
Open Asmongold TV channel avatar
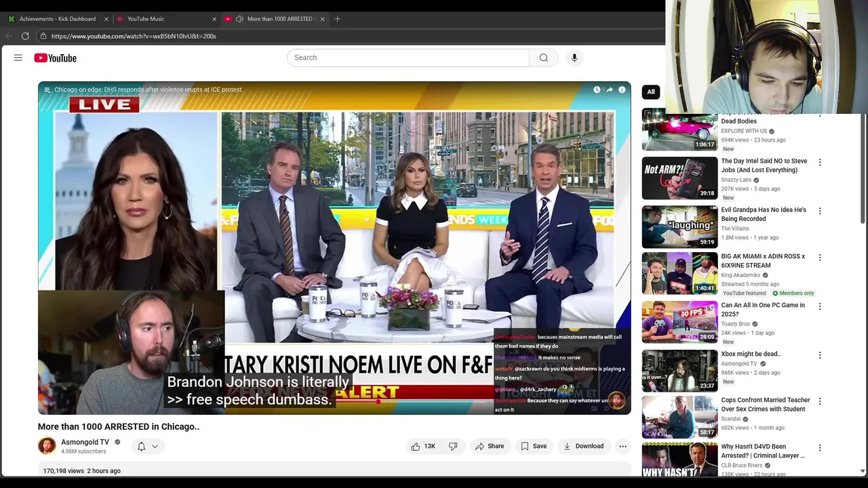pyautogui.click(x=47, y=446)
